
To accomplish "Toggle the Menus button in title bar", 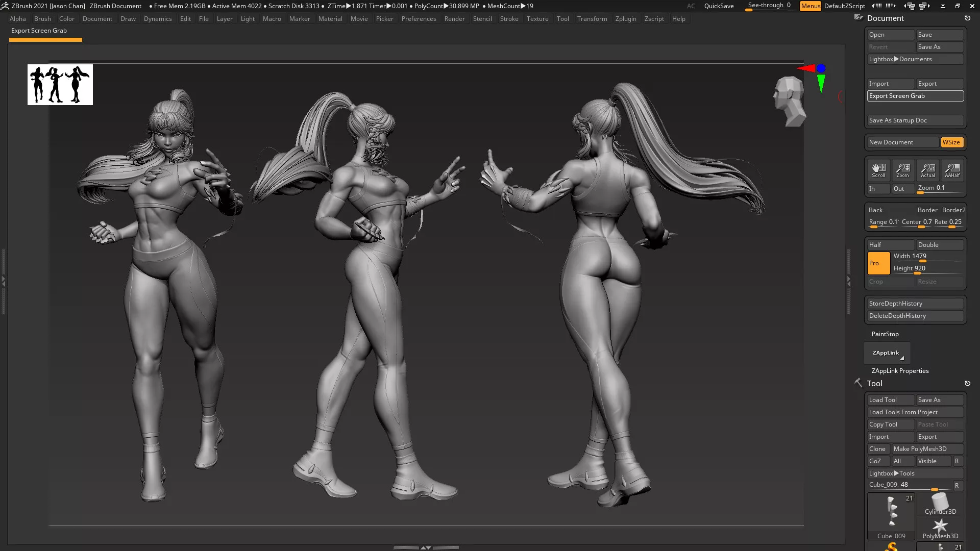I will [x=810, y=6].
